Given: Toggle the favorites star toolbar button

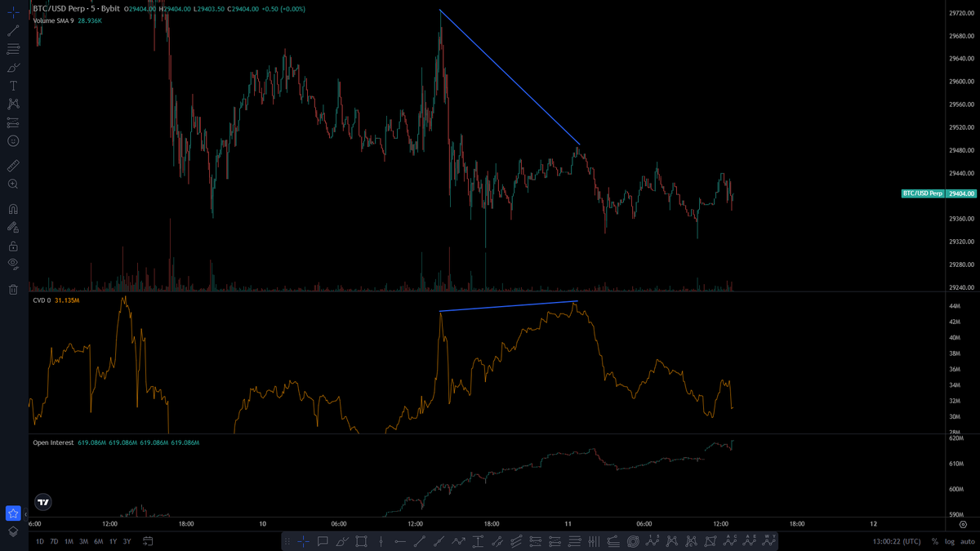Looking at the screenshot, I should click(13, 513).
